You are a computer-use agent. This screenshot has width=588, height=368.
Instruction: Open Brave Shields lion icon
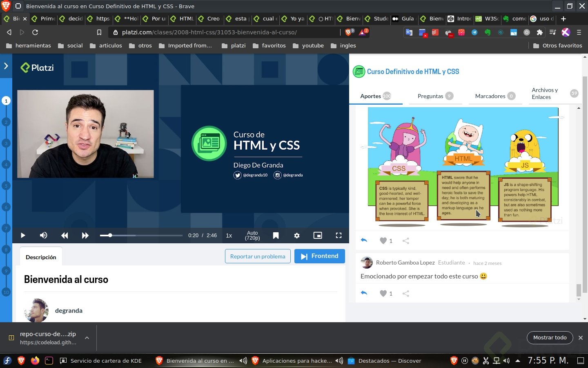coord(349,32)
